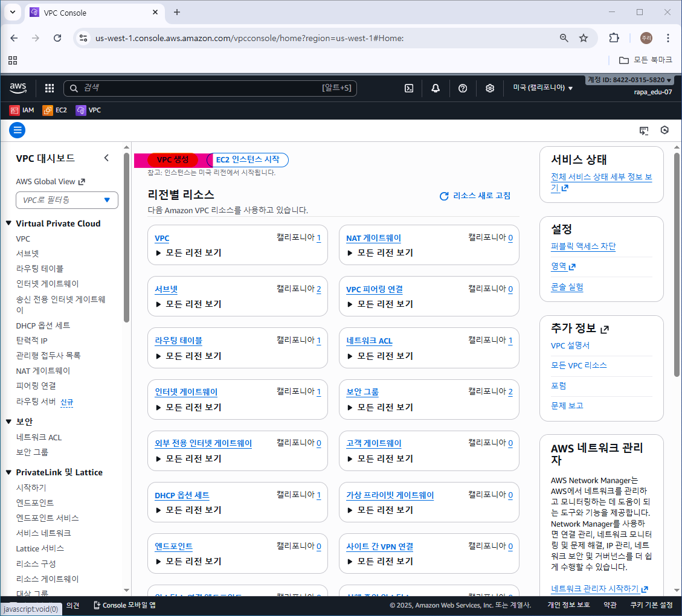This screenshot has height=616, width=682.
Task: Click the main page vertical scrollbar
Action: coord(677,265)
